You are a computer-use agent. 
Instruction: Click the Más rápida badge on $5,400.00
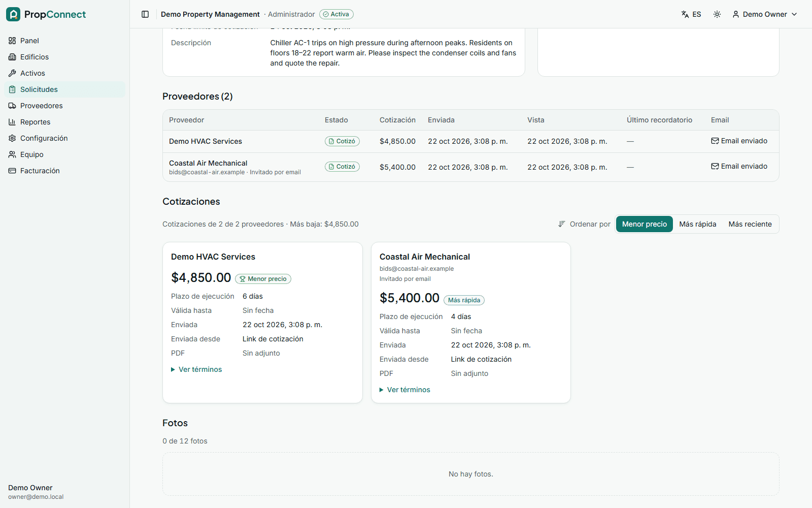pyautogui.click(x=464, y=300)
